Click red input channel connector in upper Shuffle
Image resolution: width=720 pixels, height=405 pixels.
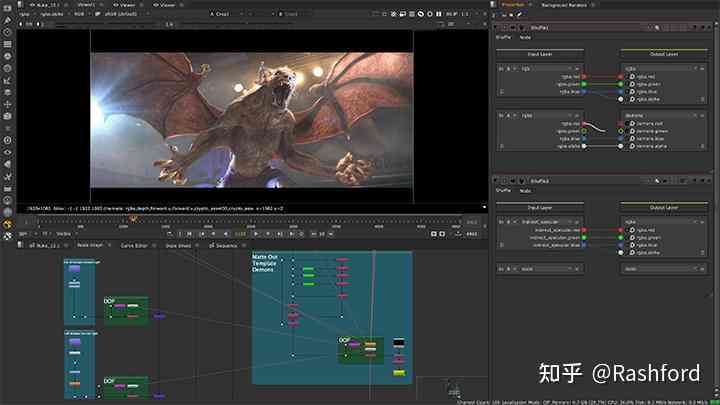tap(584, 77)
